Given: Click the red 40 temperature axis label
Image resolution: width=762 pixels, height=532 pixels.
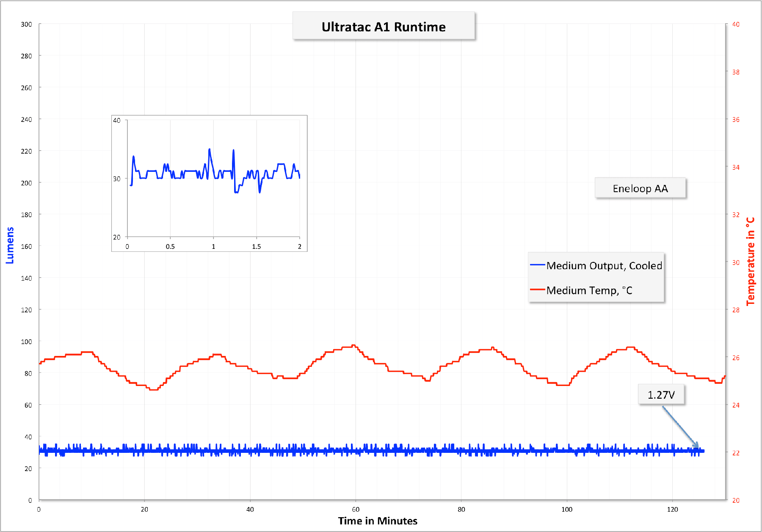Looking at the screenshot, I should coord(736,24).
